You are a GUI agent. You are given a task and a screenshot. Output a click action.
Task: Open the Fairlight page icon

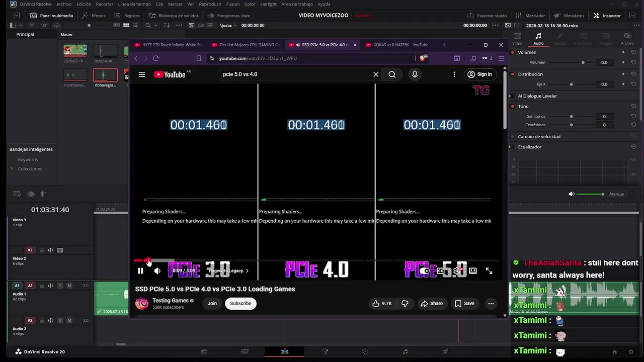[x=405, y=351]
